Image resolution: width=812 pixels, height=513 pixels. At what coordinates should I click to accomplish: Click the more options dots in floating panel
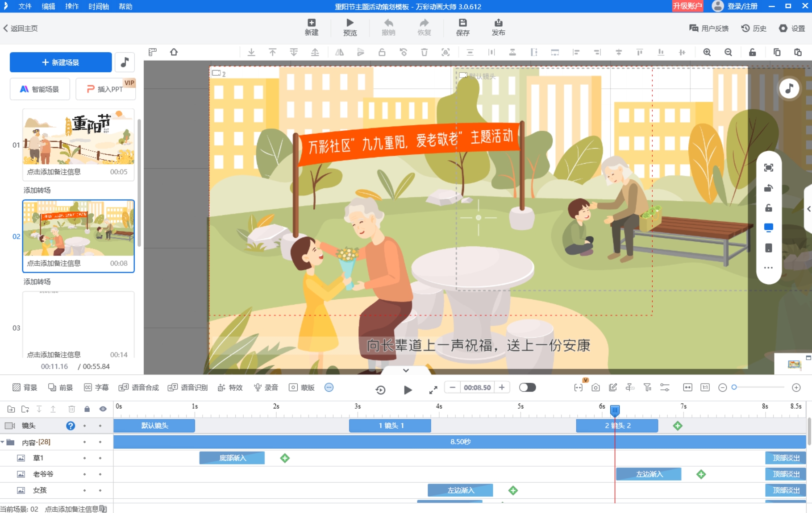[x=768, y=268]
